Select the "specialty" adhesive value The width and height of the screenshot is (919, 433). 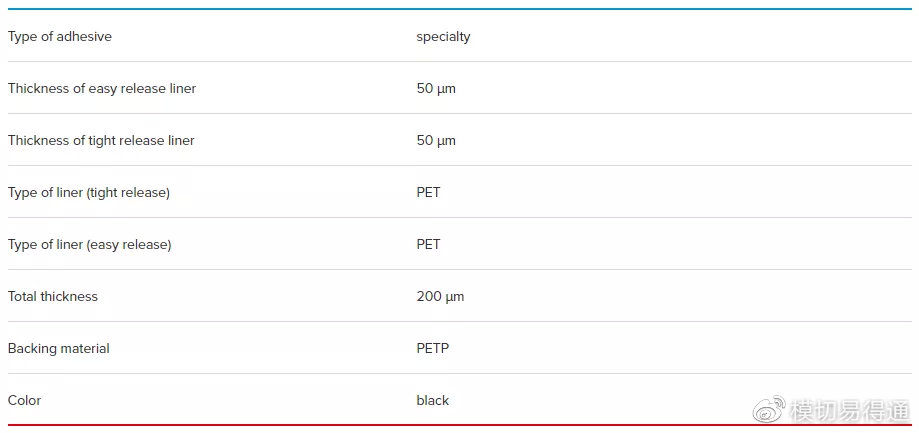coord(443,37)
